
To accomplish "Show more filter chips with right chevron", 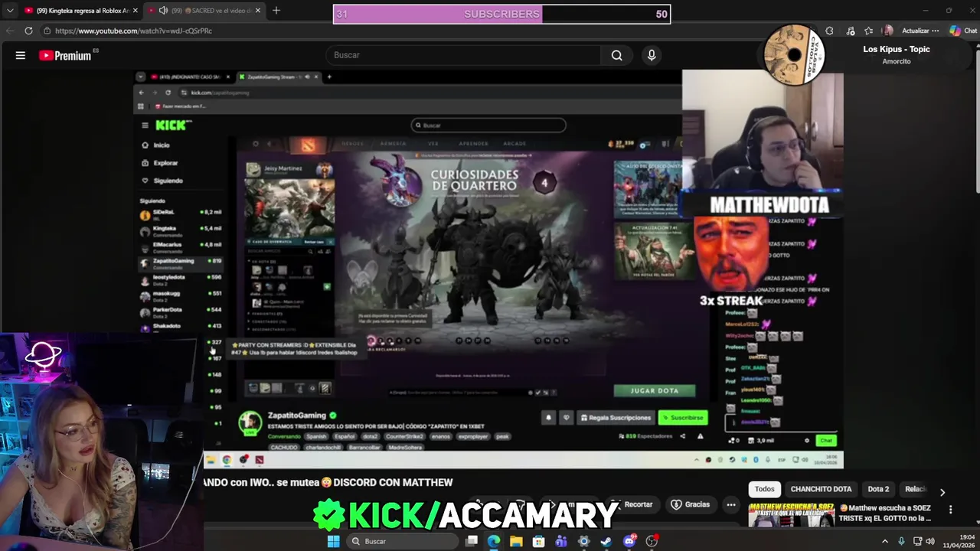I will tap(942, 492).
